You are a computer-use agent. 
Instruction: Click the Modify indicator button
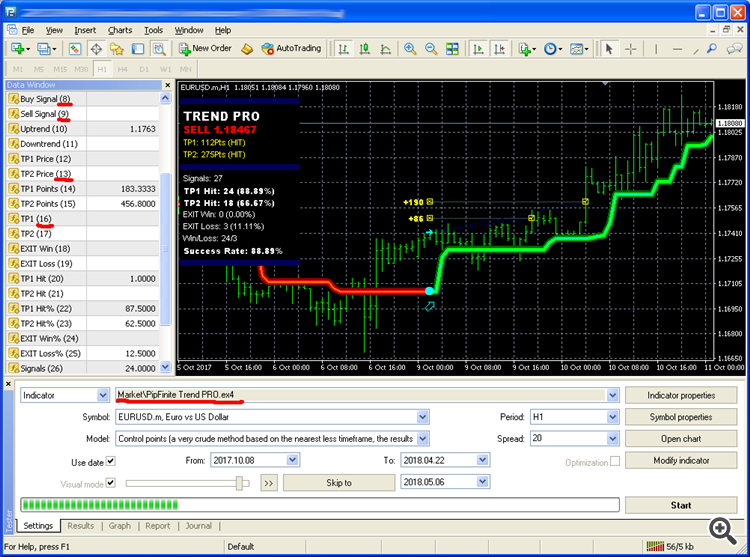pos(681,460)
